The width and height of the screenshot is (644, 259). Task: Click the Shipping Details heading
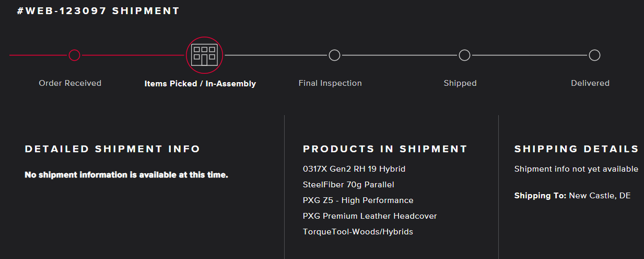(x=577, y=149)
